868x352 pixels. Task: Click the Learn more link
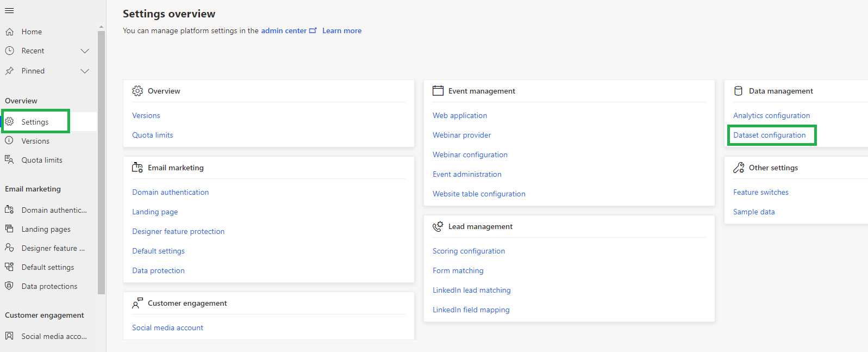click(342, 31)
